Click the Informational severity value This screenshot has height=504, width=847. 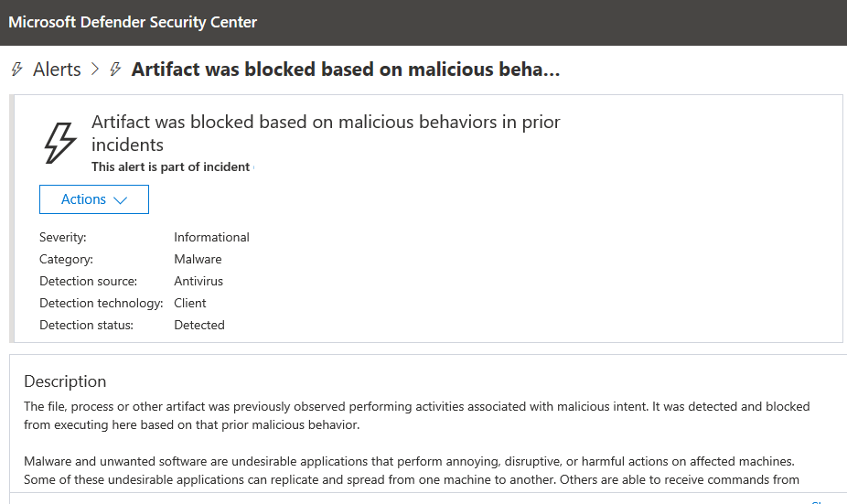(x=211, y=237)
